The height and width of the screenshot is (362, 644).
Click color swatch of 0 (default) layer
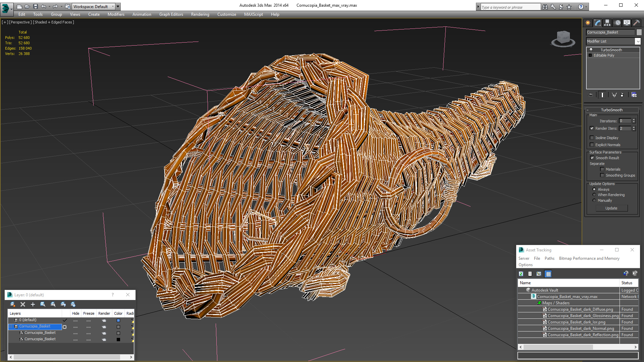pyautogui.click(x=118, y=320)
